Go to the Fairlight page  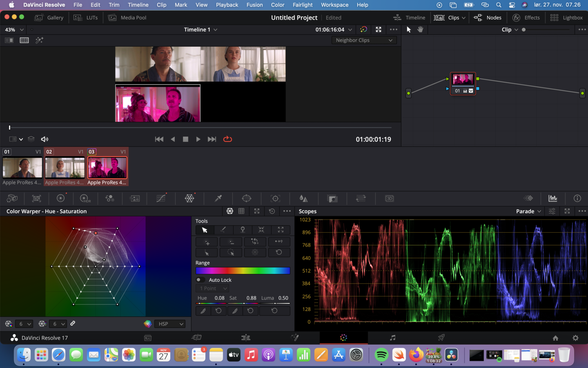(x=392, y=338)
